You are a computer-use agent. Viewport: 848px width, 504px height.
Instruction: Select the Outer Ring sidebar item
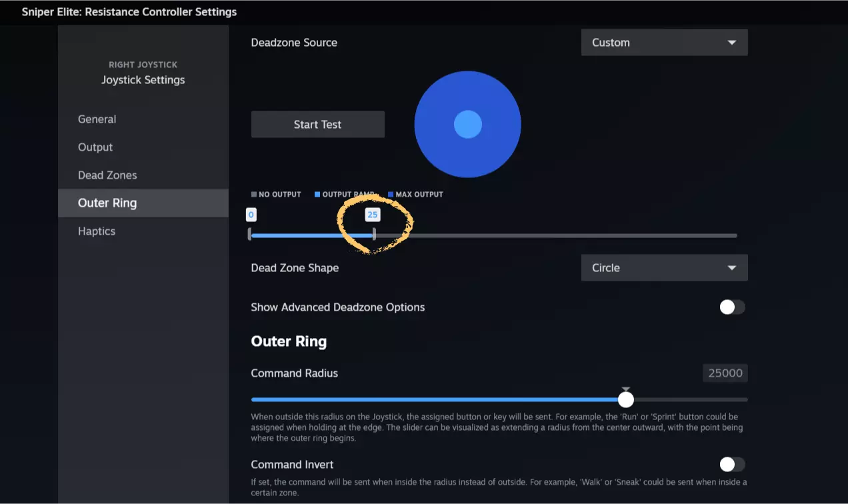pyautogui.click(x=143, y=203)
